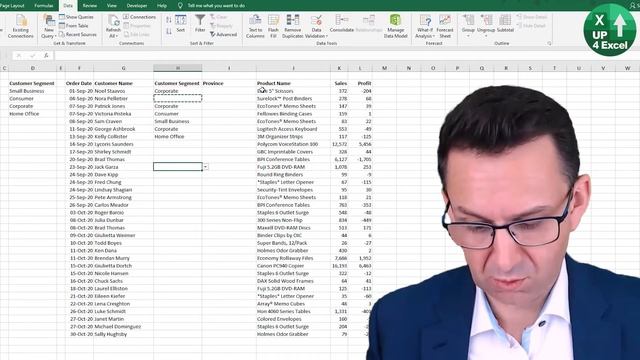Open Manage Data Model
The width and height of the screenshot is (640, 360).
coord(395,27)
